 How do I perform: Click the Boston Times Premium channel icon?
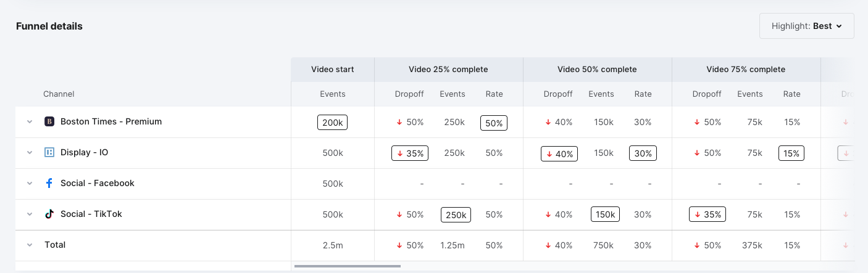(49, 121)
